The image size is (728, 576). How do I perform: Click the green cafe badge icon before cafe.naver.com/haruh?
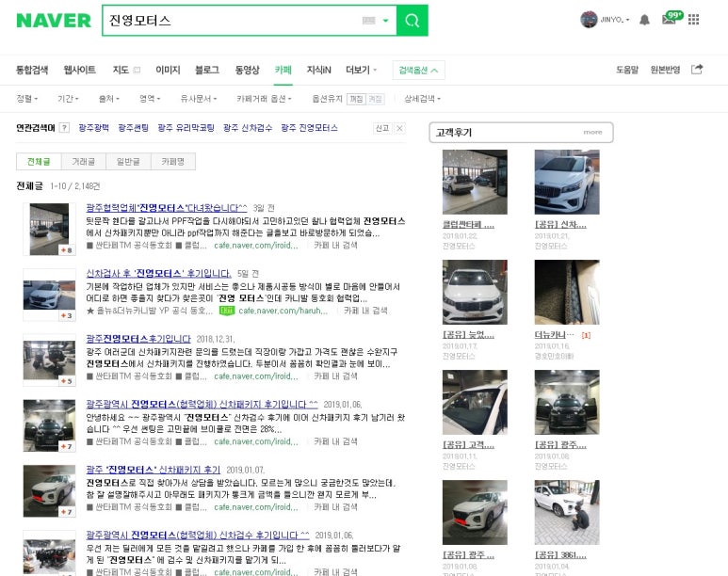227,311
